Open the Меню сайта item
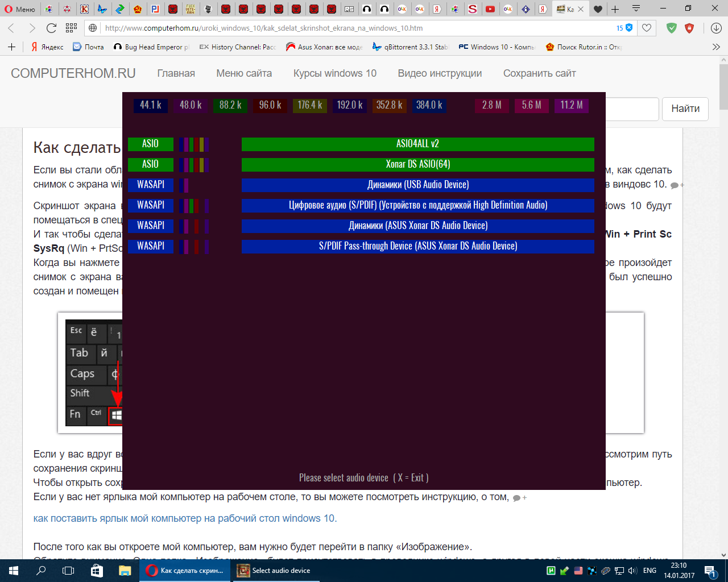This screenshot has width=728, height=582. coord(244,73)
